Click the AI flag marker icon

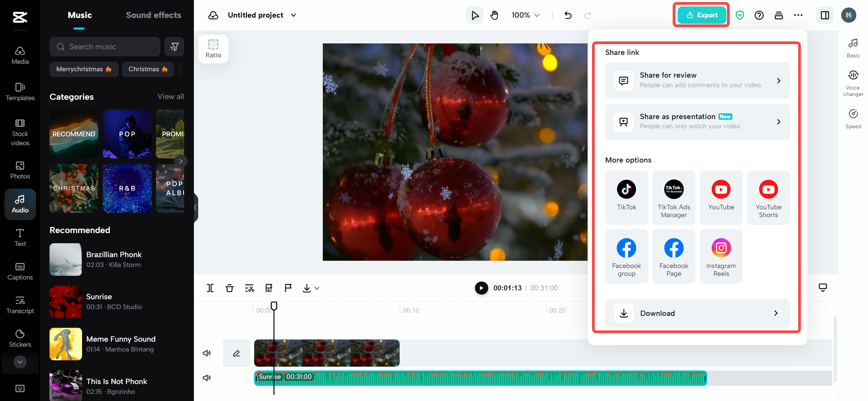coord(269,288)
